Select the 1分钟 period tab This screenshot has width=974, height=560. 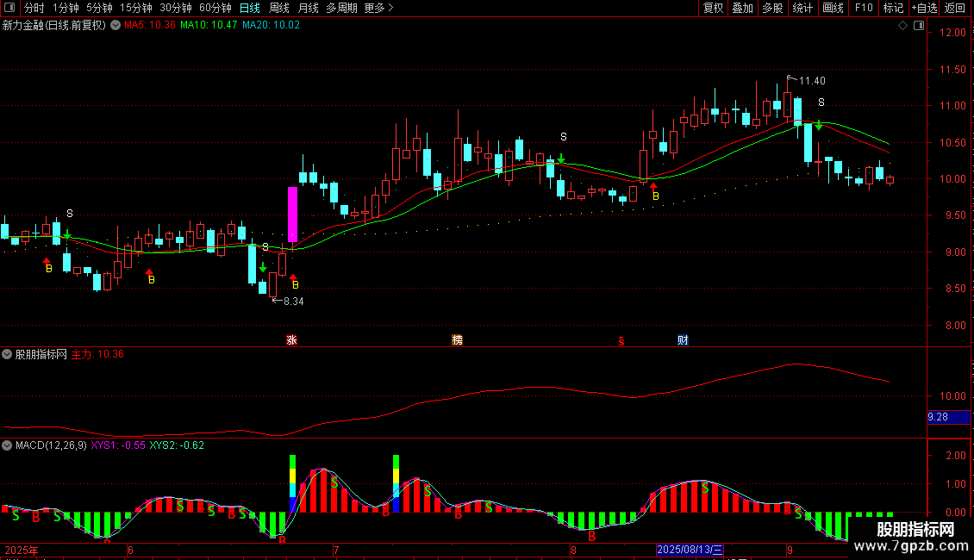[66, 8]
